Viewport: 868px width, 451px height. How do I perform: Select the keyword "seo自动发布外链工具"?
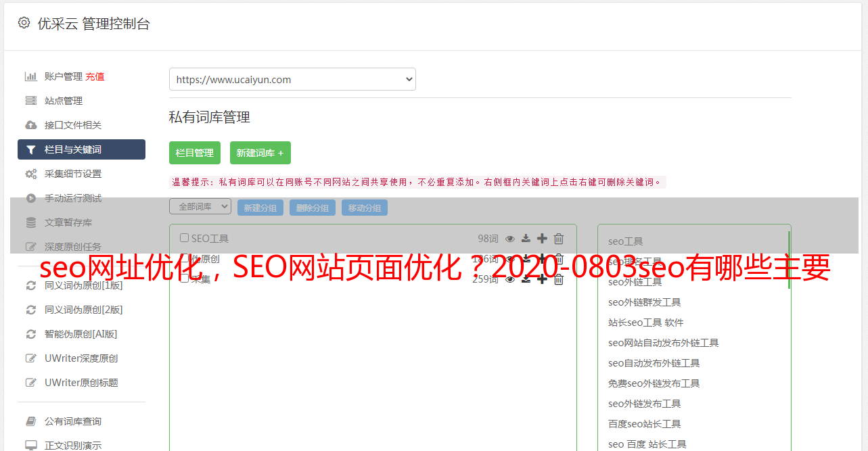[654, 363]
